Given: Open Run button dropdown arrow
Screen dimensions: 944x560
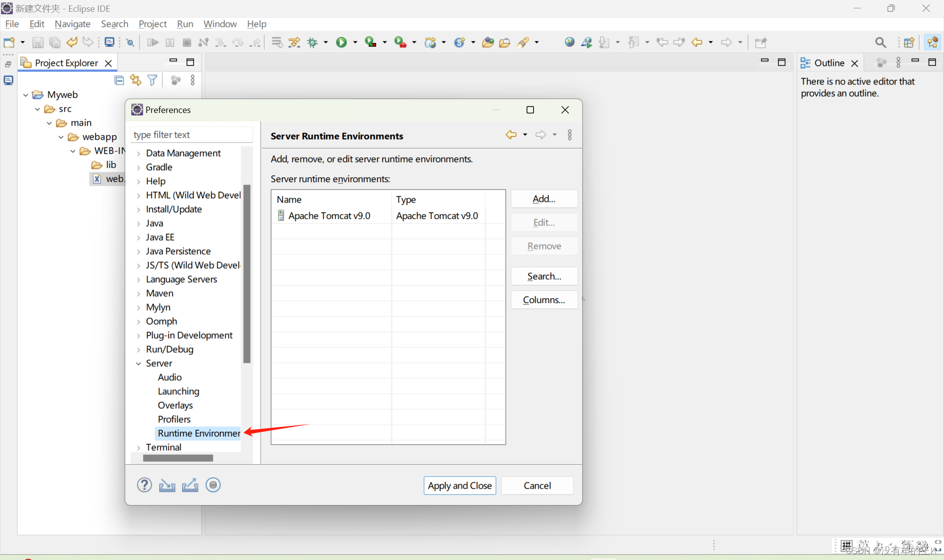Looking at the screenshot, I should click(x=355, y=43).
